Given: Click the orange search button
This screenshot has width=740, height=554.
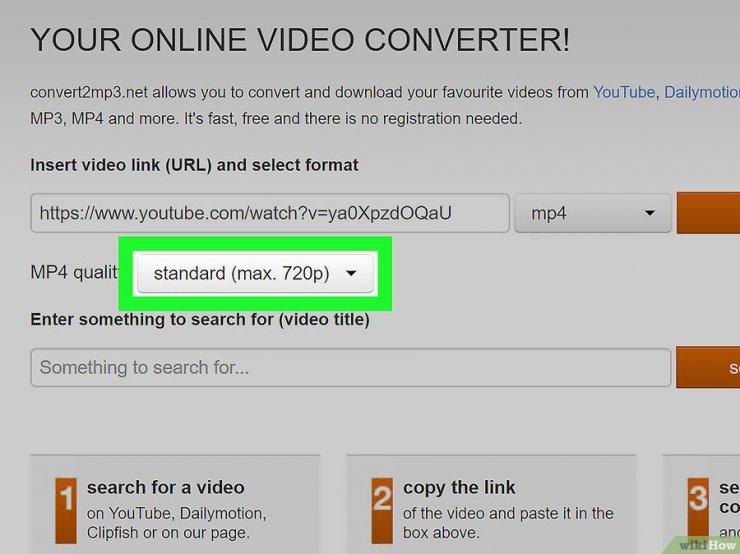Looking at the screenshot, I should coord(708,368).
